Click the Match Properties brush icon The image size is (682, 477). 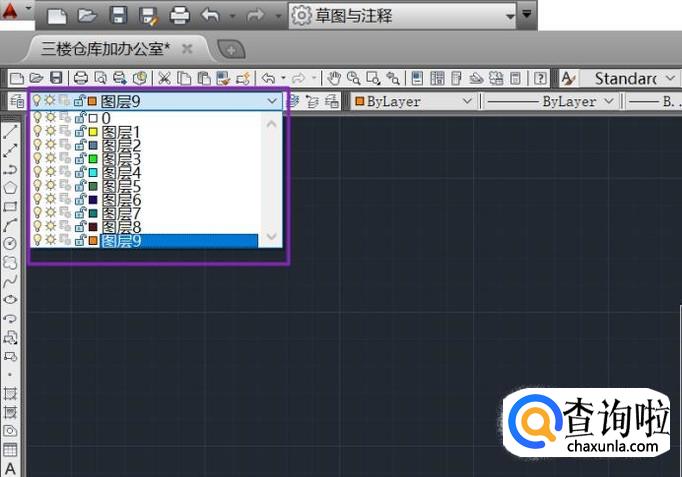[x=223, y=78]
